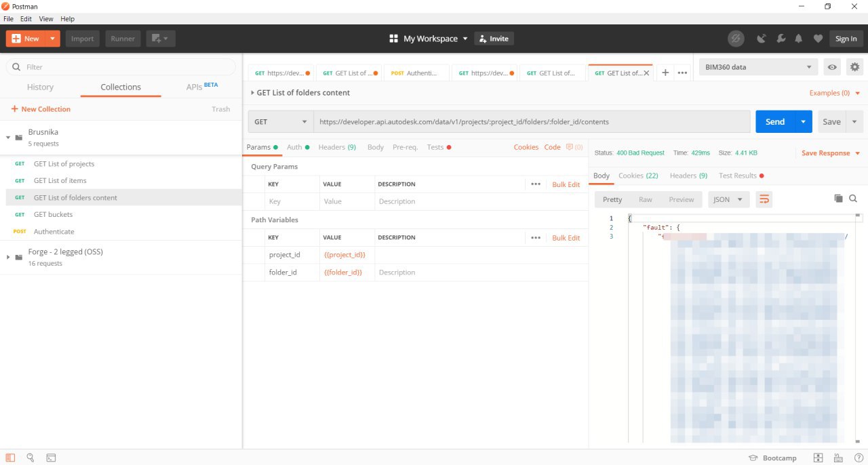868x465 pixels.
Task: Switch to the History tab
Action: [40, 87]
